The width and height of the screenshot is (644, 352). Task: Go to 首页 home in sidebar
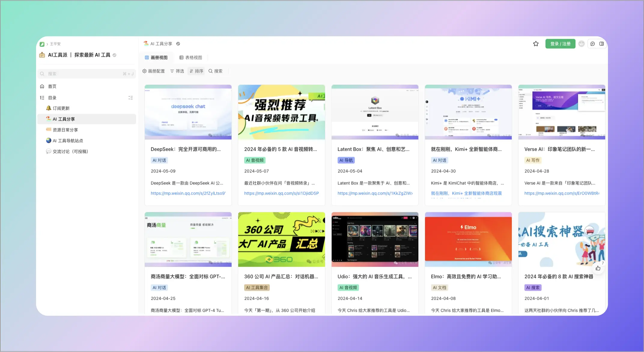(x=52, y=86)
